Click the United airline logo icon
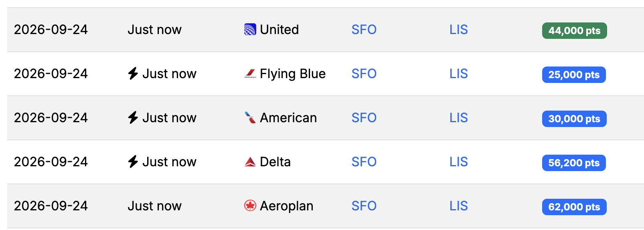 [250, 30]
